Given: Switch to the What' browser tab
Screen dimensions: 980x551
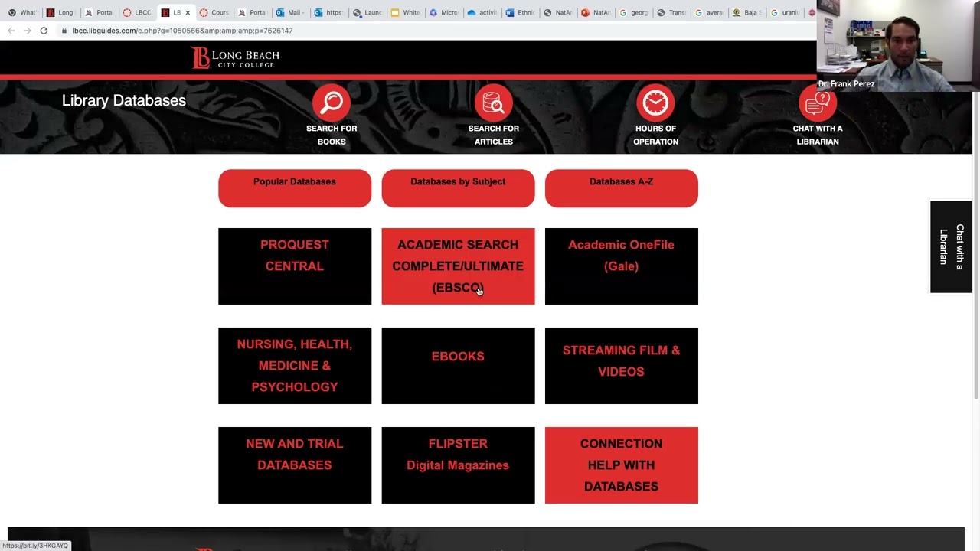Looking at the screenshot, I should (x=22, y=12).
